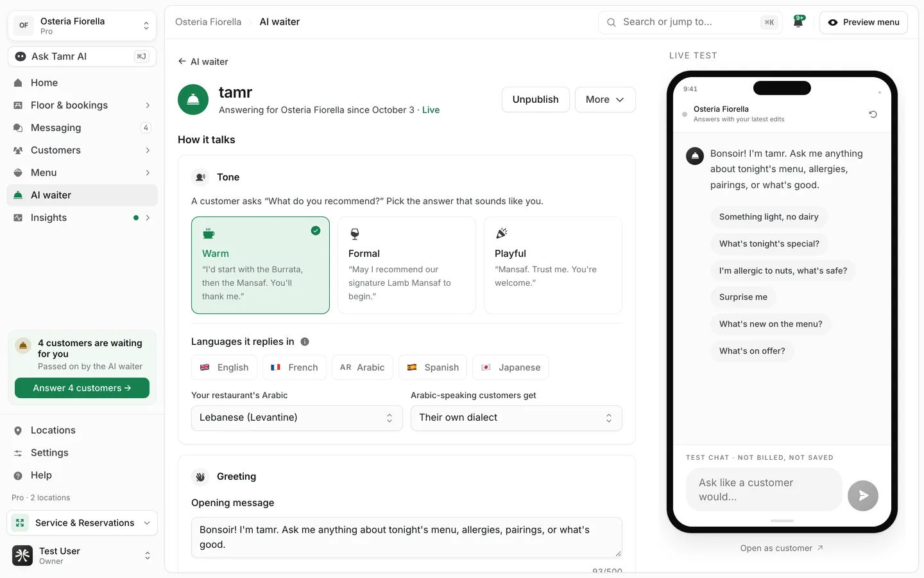The height and width of the screenshot is (578, 924).
Task: Click the Warm card coffee cup icon
Action: coord(209,234)
